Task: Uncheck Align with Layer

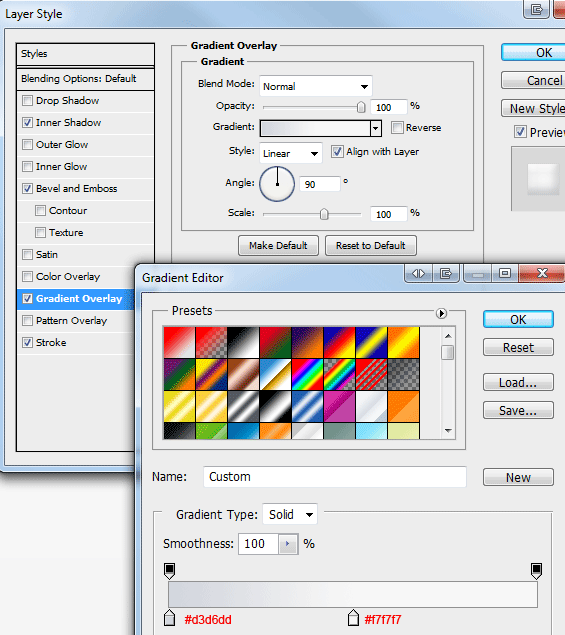Action: point(337,152)
